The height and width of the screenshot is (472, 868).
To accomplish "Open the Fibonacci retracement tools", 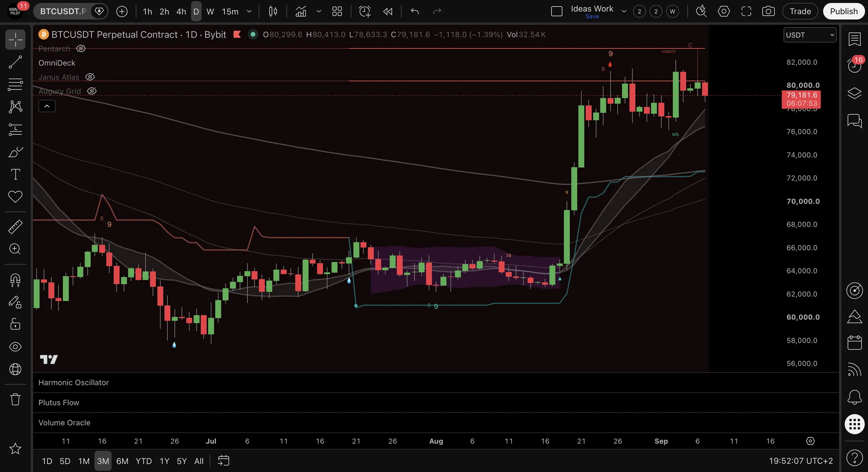I will 15,85.
